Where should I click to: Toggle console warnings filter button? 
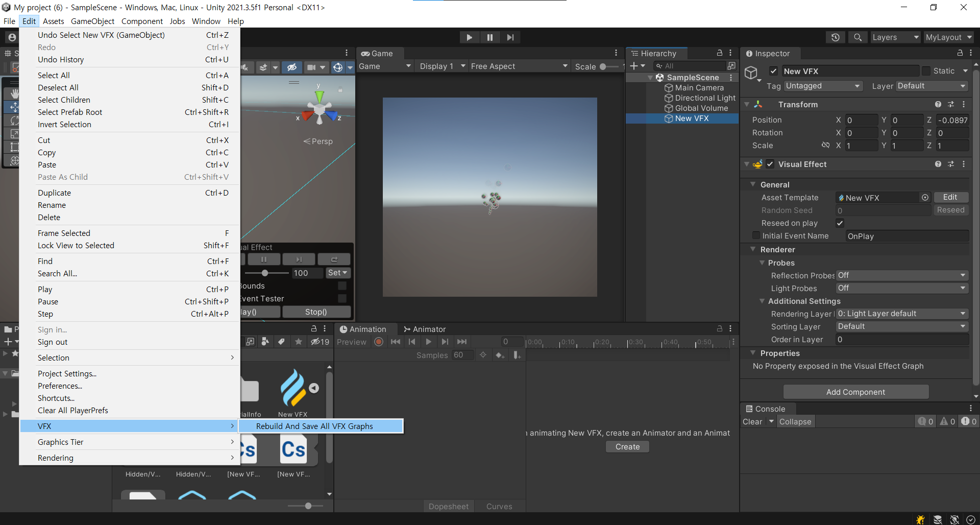tap(947, 421)
